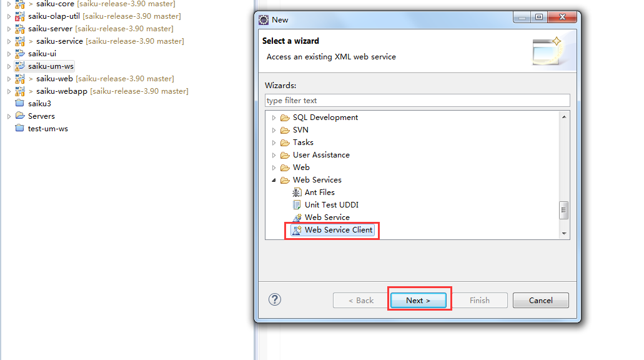Expand the SVN wizard category

pyautogui.click(x=274, y=130)
